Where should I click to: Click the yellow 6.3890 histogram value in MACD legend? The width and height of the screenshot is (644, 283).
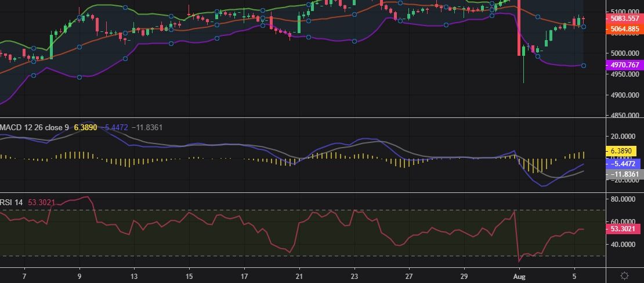pyautogui.click(x=85, y=127)
